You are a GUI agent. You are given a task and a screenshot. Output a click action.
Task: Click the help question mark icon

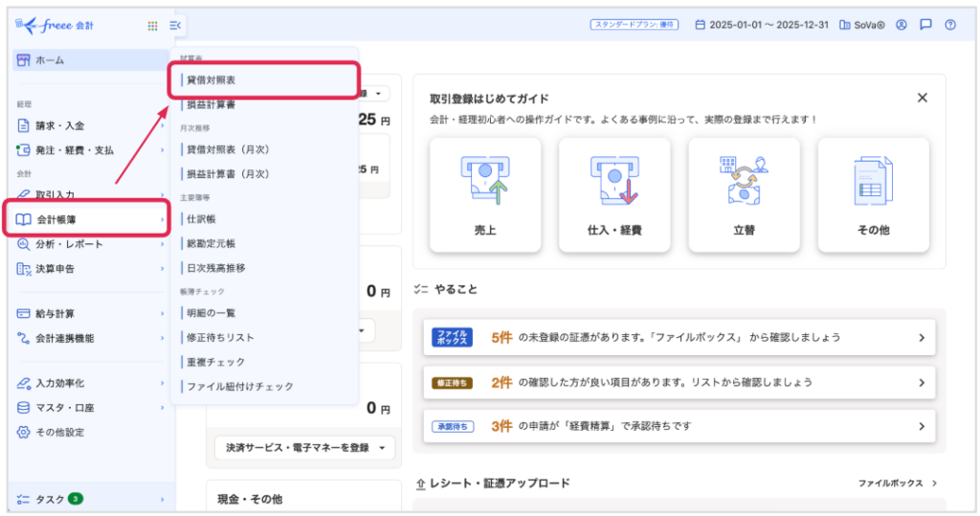pyautogui.click(x=949, y=25)
